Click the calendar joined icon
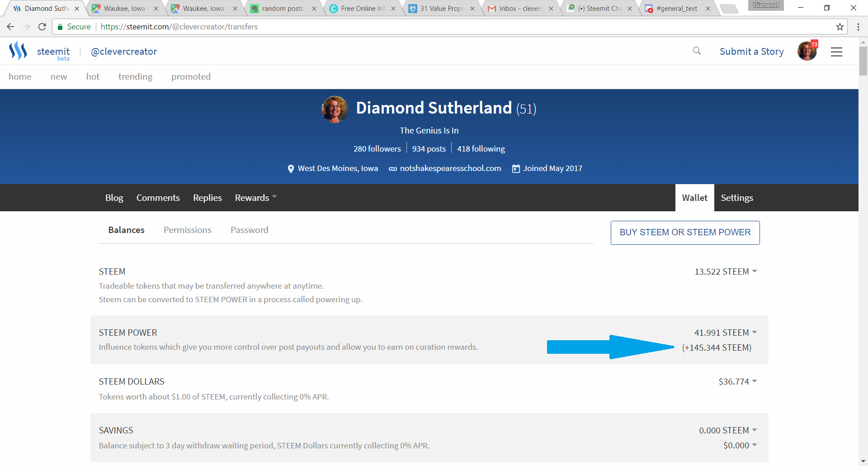The width and height of the screenshot is (868, 466). (x=516, y=169)
